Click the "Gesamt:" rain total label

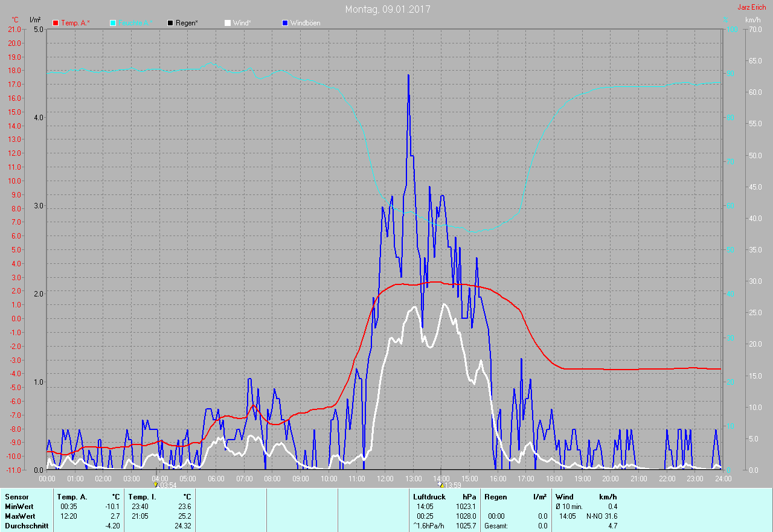pos(497,526)
